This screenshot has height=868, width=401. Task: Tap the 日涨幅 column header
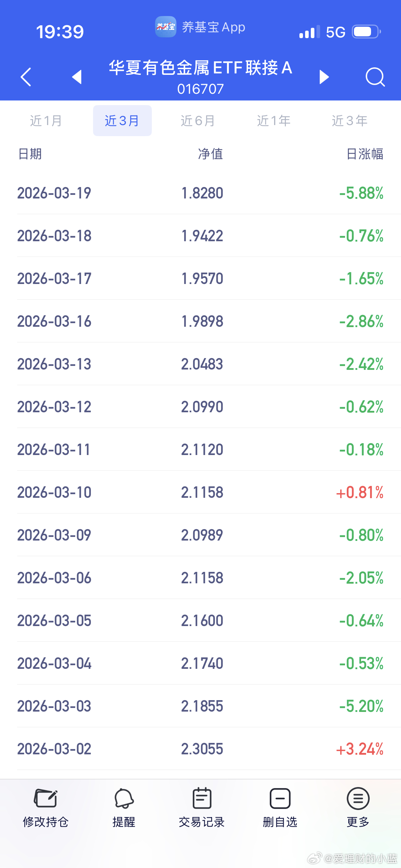tap(365, 154)
